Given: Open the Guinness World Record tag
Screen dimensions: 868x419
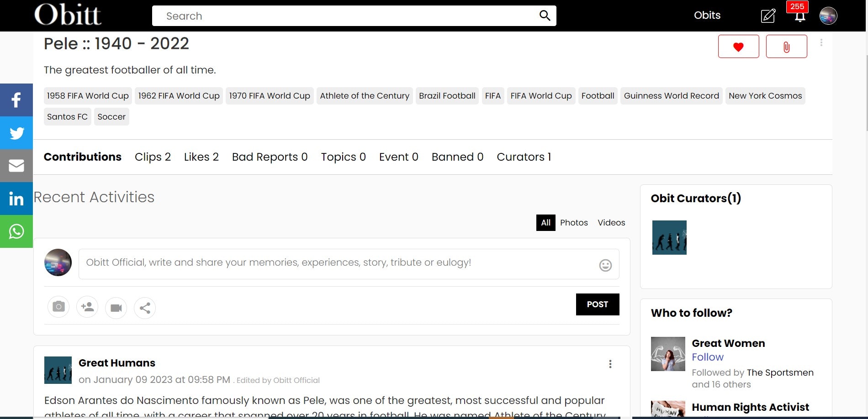Looking at the screenshot, I should click(672, 96).
